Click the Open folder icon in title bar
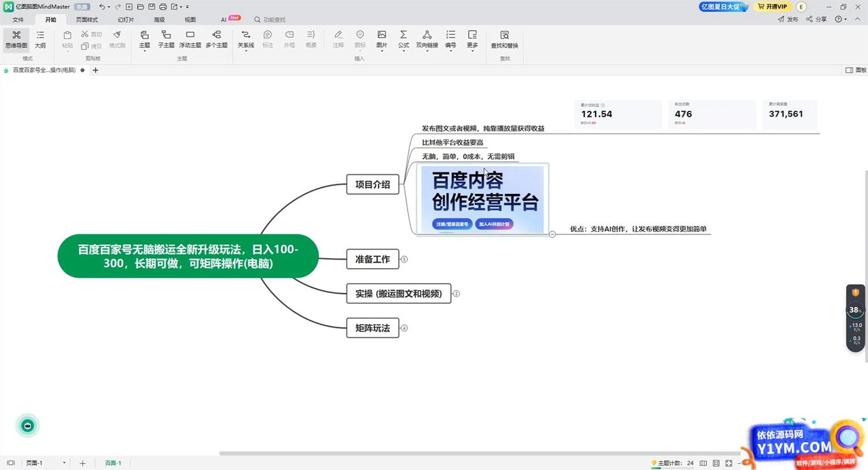Viewport: 868px width, 470px height. (140, 7)
